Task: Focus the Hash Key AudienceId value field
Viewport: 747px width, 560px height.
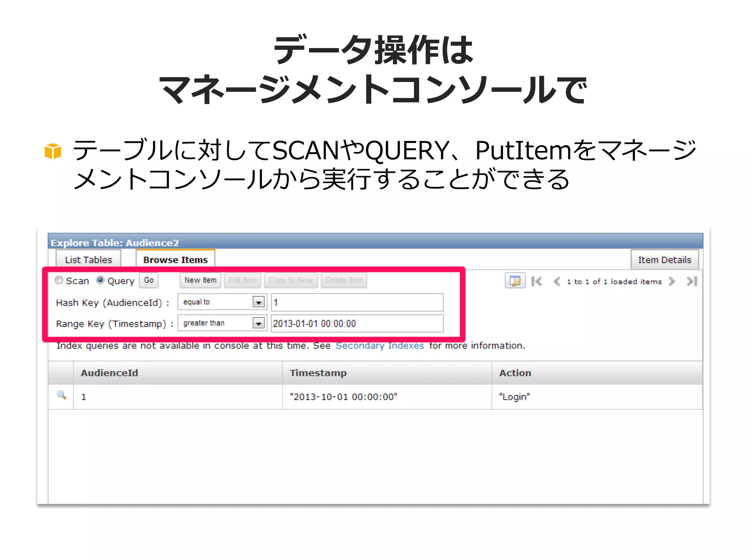Action: pos(357,302)
